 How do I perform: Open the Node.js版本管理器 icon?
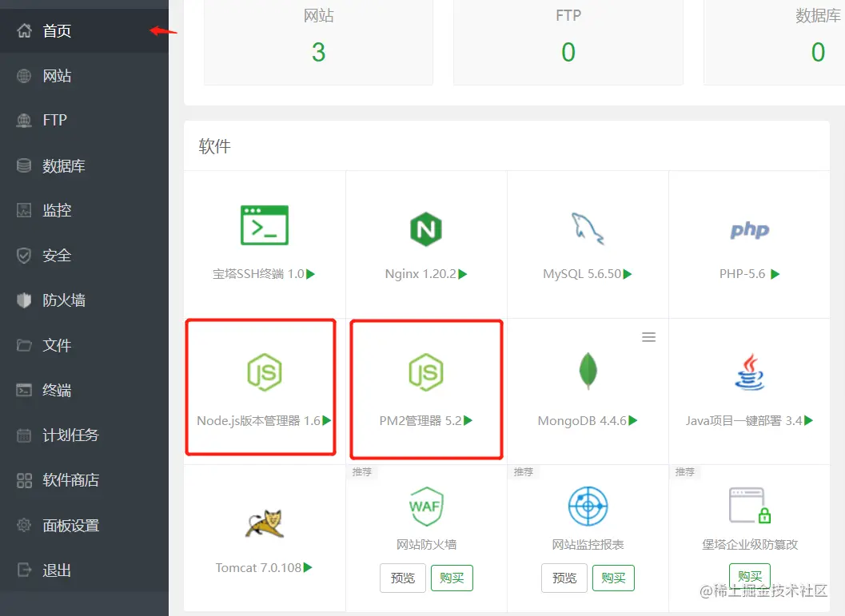(264, 372)
